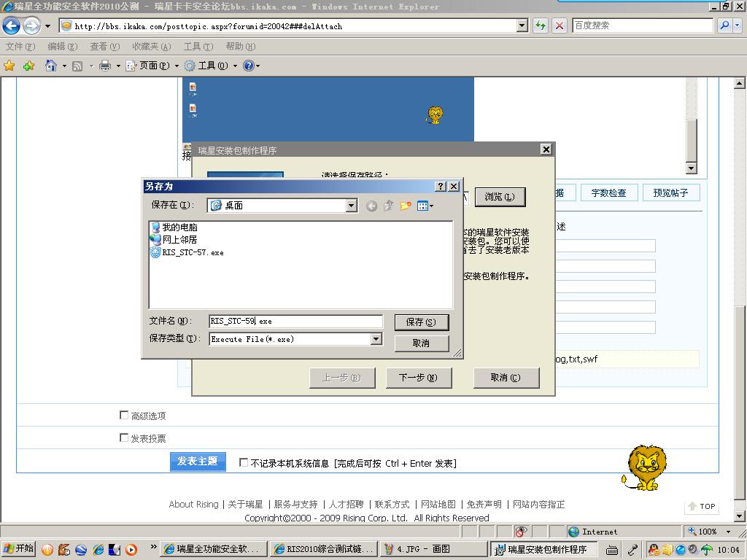Image resolution: width=747 pixels, height=560 pixels.
Task: Click the go-back icon in Save As dialog
Action: [371, 206]
